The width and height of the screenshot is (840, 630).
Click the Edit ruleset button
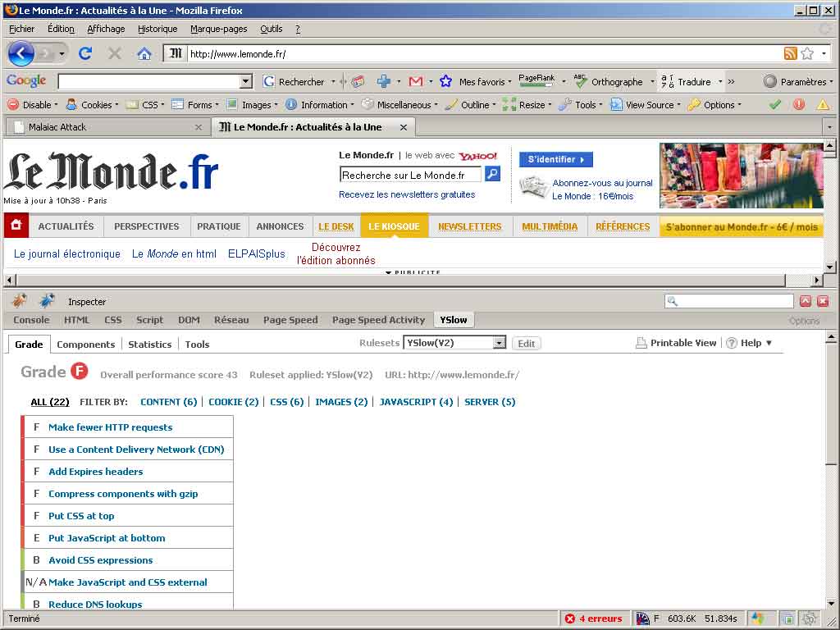click(526, 344)
